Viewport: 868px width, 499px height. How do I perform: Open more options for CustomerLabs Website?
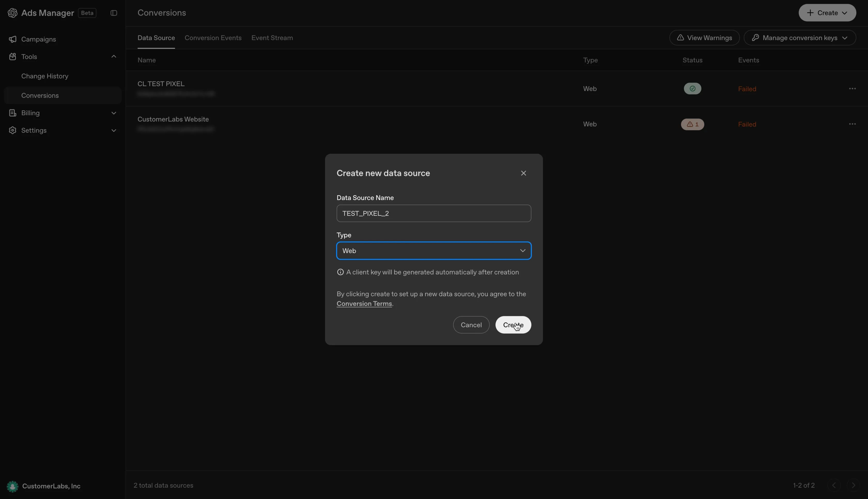[852, 124]
